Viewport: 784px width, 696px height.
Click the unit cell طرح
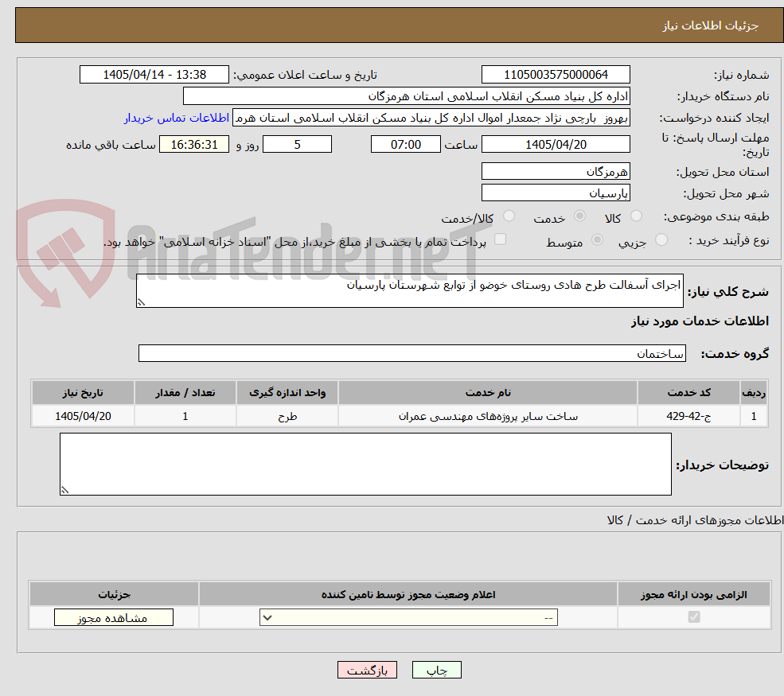pos(287,416)
